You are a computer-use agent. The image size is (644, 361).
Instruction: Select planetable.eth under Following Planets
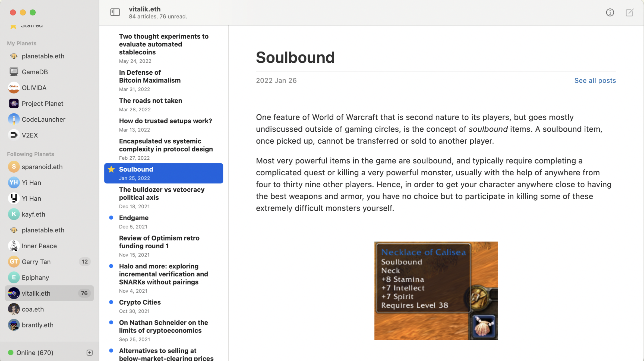[49, 230]
